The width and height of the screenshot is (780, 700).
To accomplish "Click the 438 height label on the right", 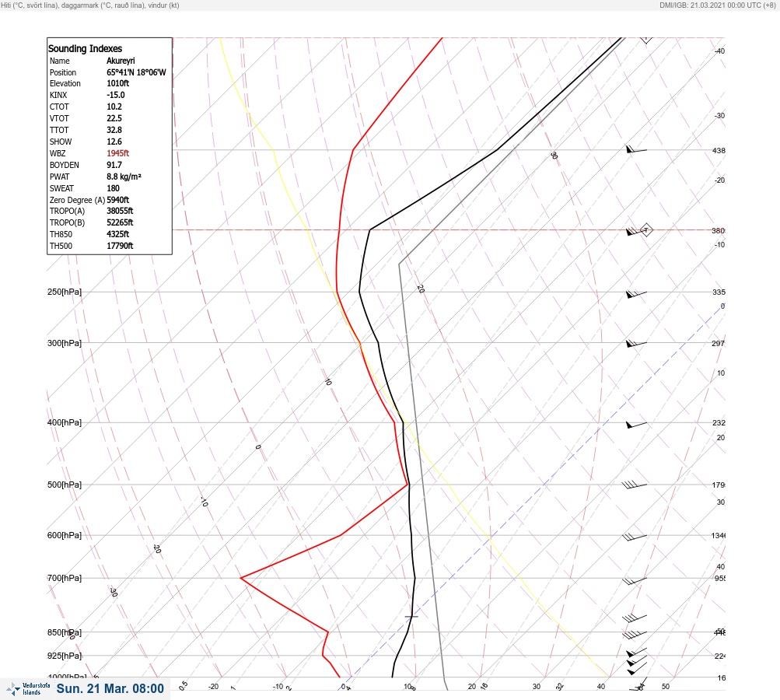I will coord(719,150).
